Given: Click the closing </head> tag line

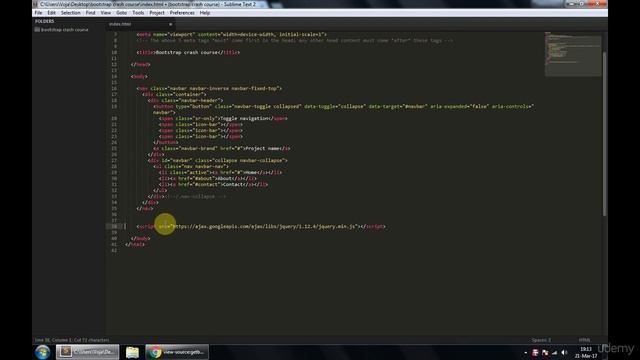Looking at the screenshot, I should click(x=140, y=64).
